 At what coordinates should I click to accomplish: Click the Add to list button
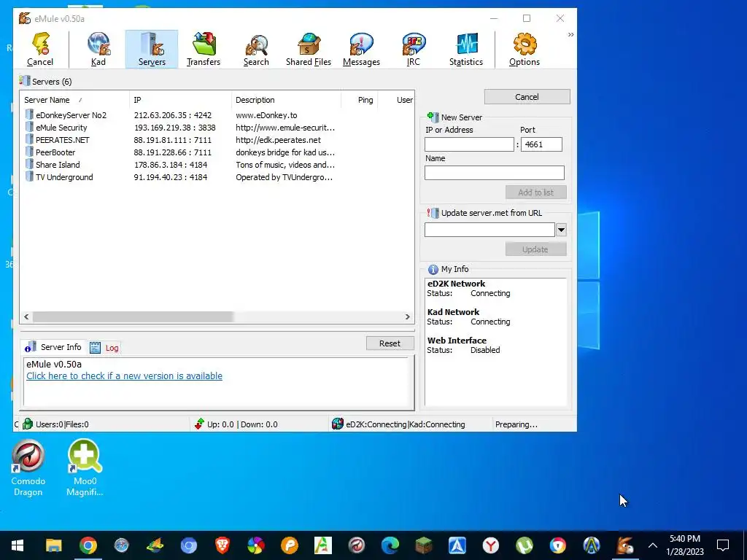536,192
